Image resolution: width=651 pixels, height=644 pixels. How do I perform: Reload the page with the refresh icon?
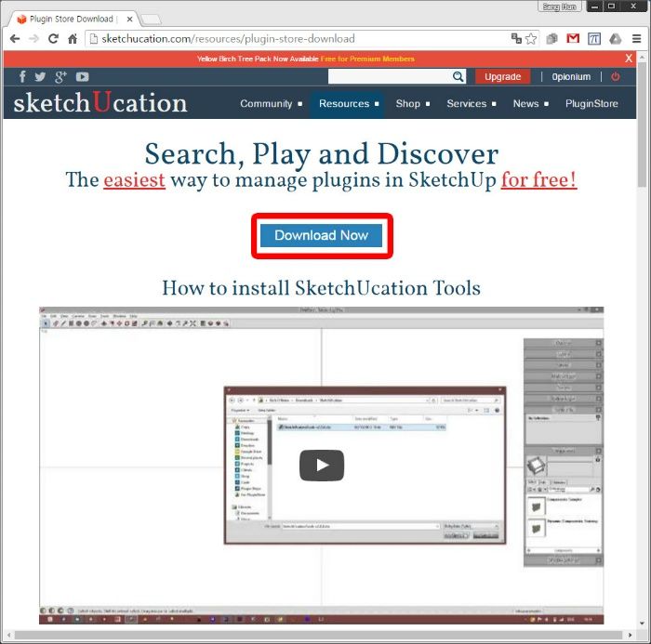click(x=53, y=39)
